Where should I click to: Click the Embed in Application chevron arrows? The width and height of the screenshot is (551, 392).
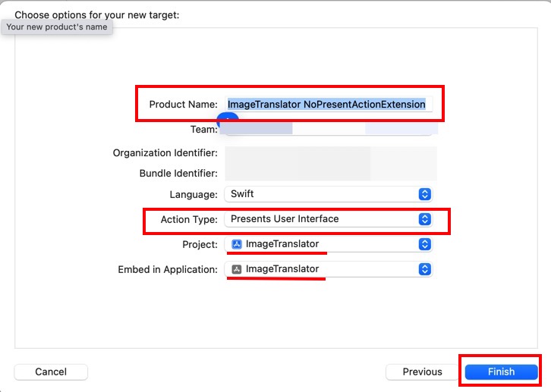425,269
